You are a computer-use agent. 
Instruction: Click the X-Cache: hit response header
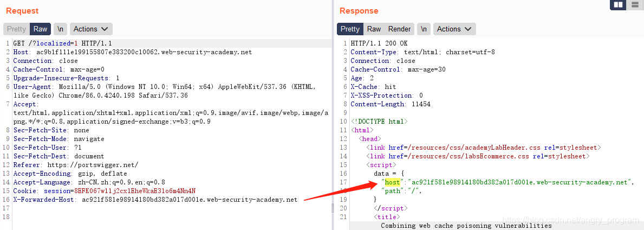373,87
